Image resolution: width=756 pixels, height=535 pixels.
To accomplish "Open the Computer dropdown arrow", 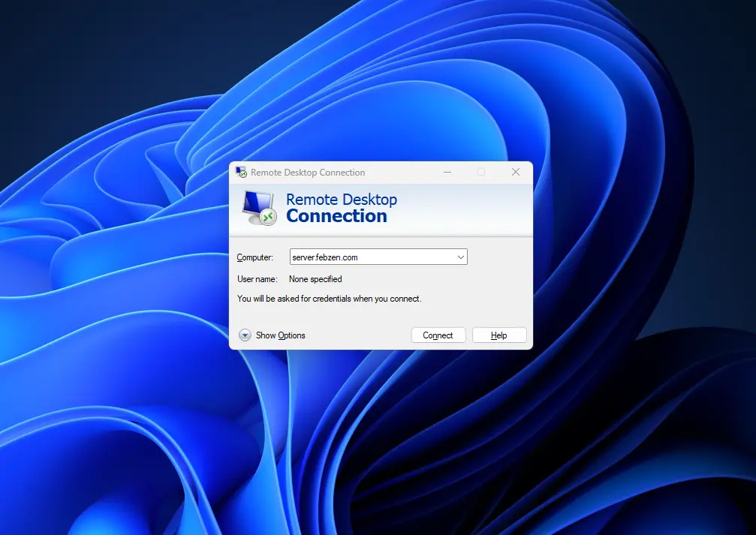I will 460,257.
